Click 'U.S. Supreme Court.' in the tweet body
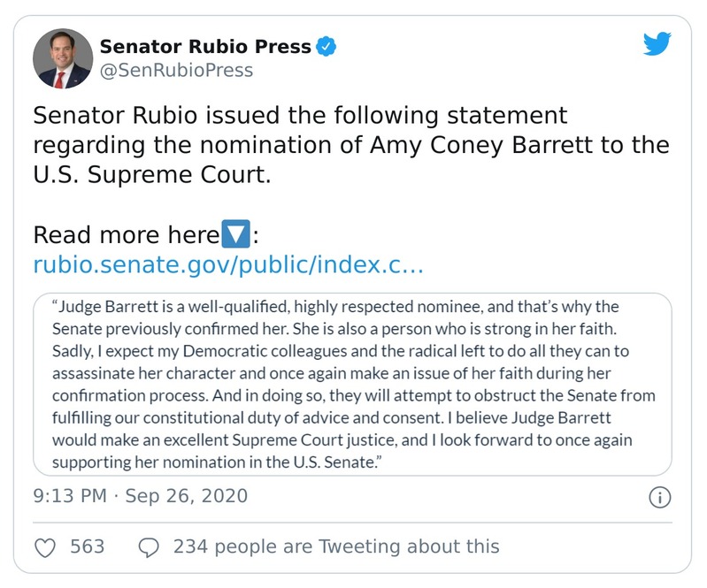Screen dimensions: 707x588 pyautogui.click(x=149, y=173)
